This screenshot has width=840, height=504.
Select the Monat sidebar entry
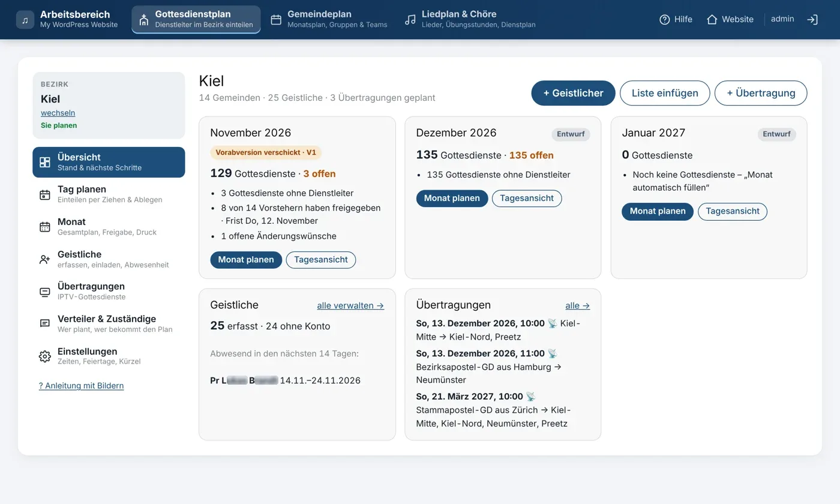(109, 227)
